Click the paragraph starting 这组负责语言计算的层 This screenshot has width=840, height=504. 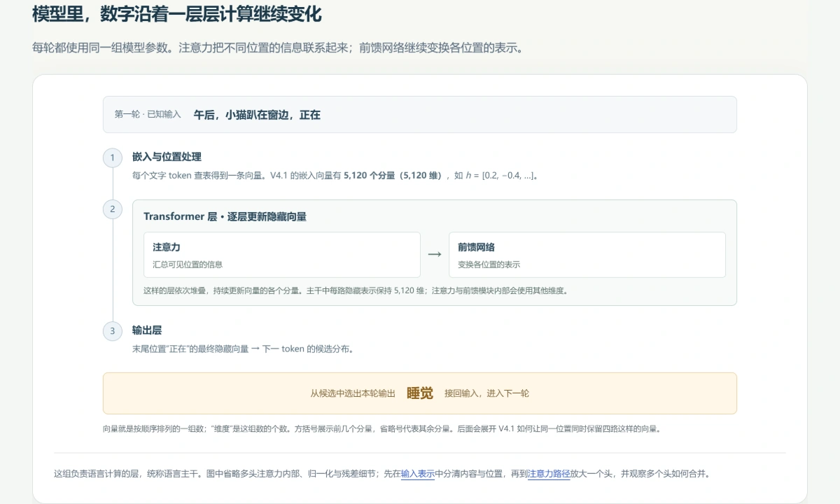(383, 474)
